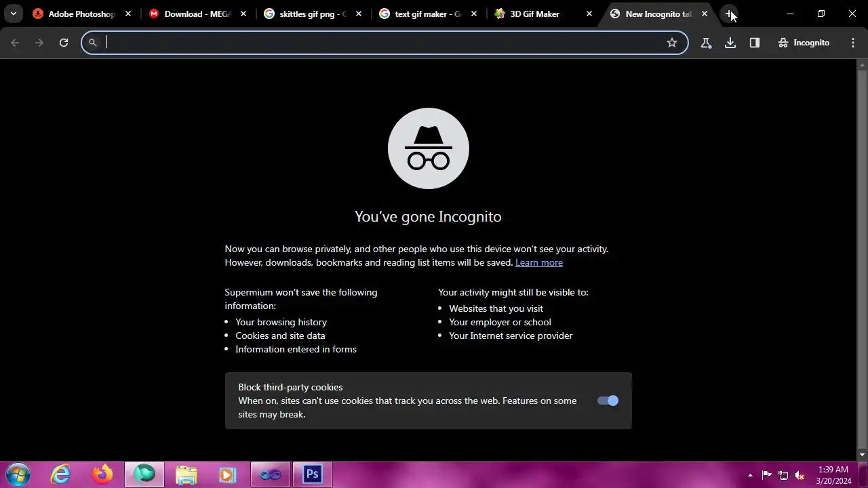Screen dimensions: 868x488
Task: Open the Chrome Labs flask icon
Action: (706, 43)
